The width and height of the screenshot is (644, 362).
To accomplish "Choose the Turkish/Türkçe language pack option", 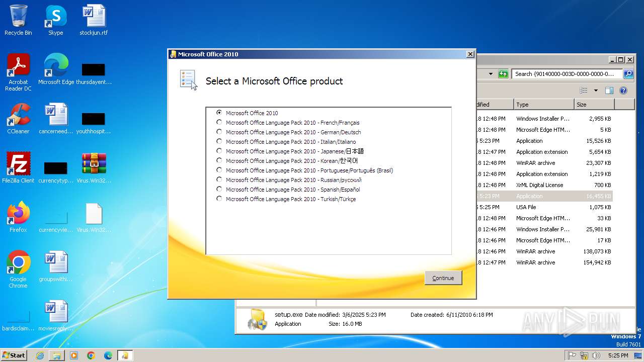I will pyautogui.click(x=219, y=199).
